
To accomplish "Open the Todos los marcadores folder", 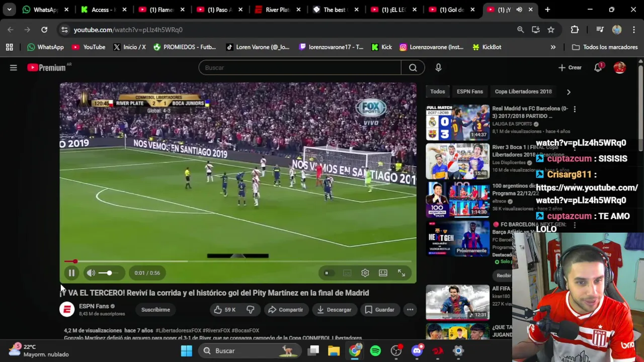I will point(605,47).
